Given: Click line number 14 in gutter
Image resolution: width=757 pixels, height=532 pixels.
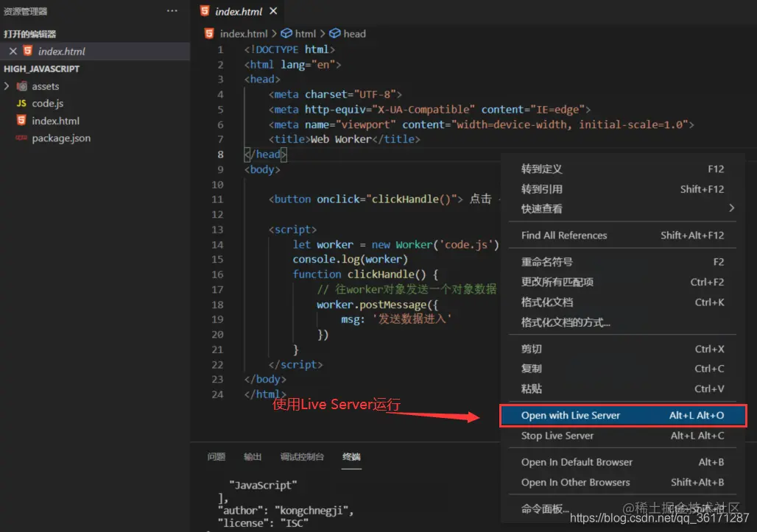Looking at the screenshot, I should (217, 244).
